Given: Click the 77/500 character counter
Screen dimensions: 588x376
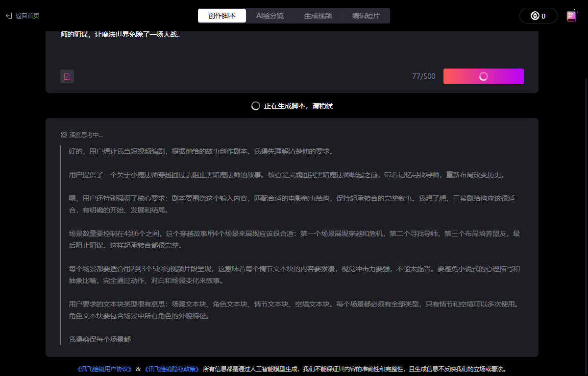Looking at the screenshot, I should (x=424, y=76).
